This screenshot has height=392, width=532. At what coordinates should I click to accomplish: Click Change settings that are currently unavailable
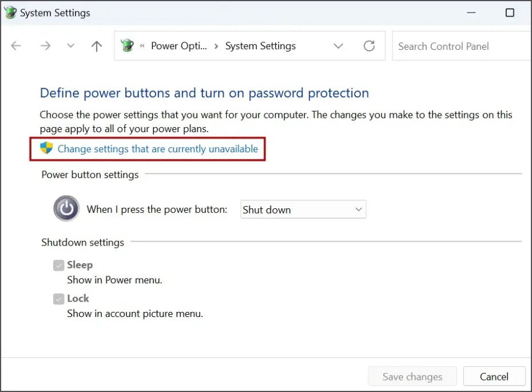(x=158, y=149)
